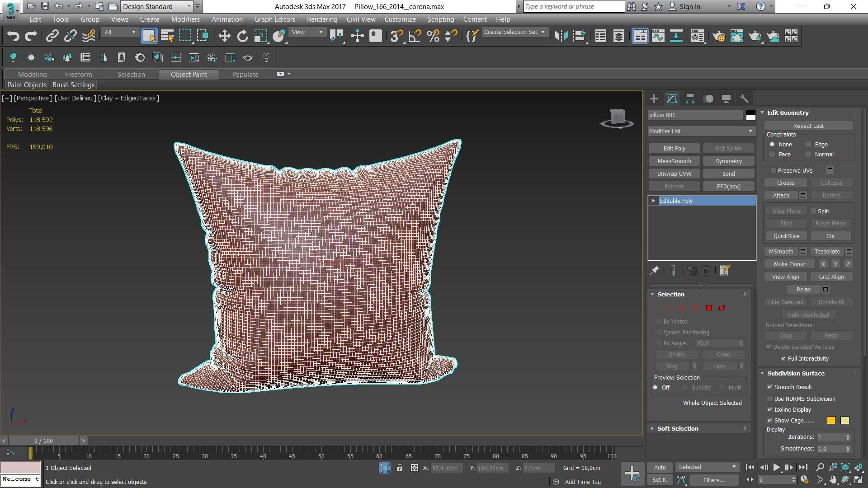This screenshot has height=488, width=868.
Task: Click the Make Planar button
Action: [x=789, y=264]
